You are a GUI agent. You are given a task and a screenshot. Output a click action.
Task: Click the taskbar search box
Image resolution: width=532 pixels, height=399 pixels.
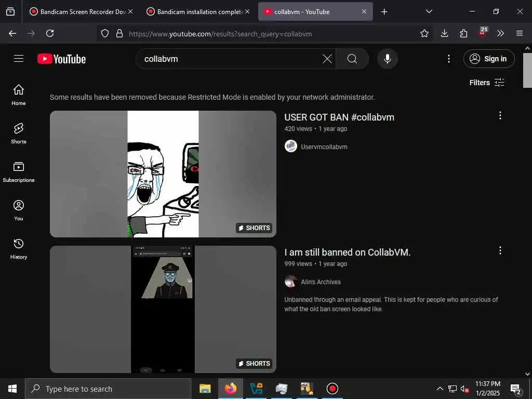pos(108,389)
